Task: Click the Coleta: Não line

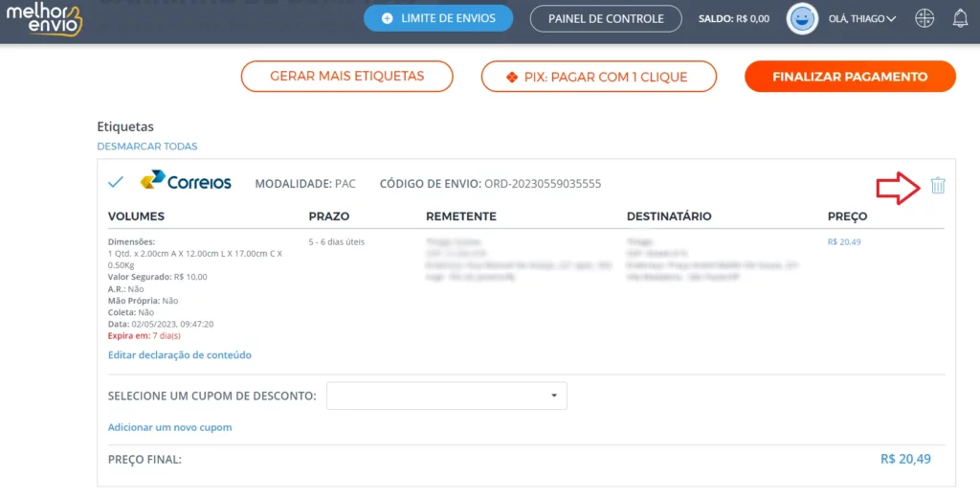Action: click(x=130, y=312)
